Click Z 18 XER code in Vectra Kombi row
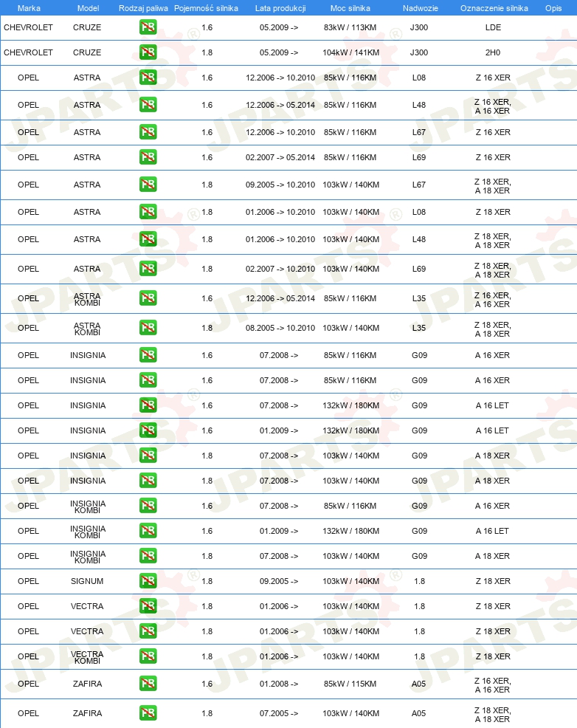Image resolution: width=577 pixels, height=728 pixels. point(493,656)
